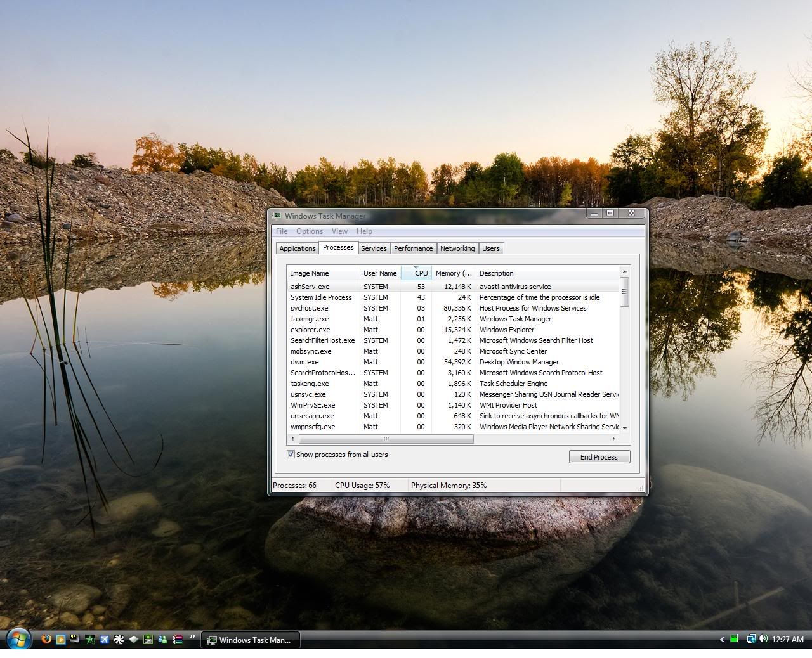Click the process list scroll-down arrow
The image size is (812, 658).
click(x=625, y=428)
